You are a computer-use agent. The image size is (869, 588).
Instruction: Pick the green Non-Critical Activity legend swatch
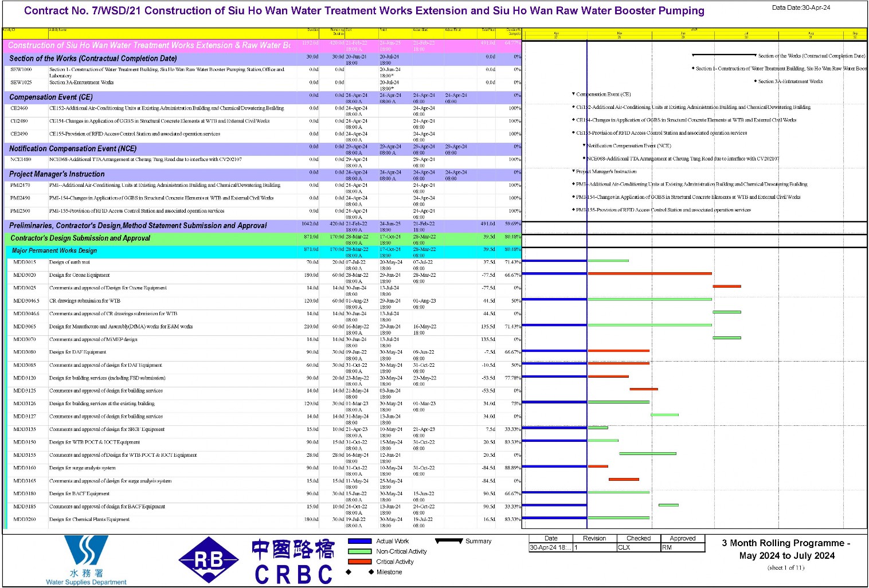tap(359, 551)
